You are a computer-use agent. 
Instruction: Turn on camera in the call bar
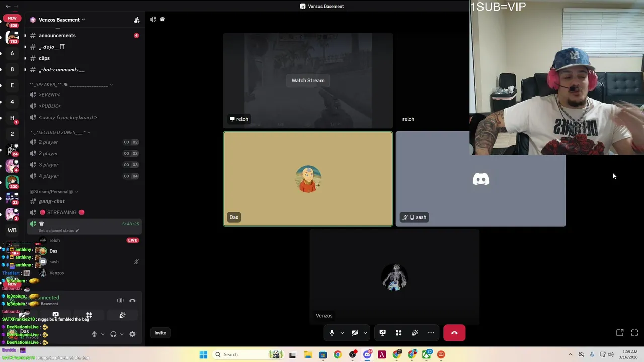click(355, 333)
